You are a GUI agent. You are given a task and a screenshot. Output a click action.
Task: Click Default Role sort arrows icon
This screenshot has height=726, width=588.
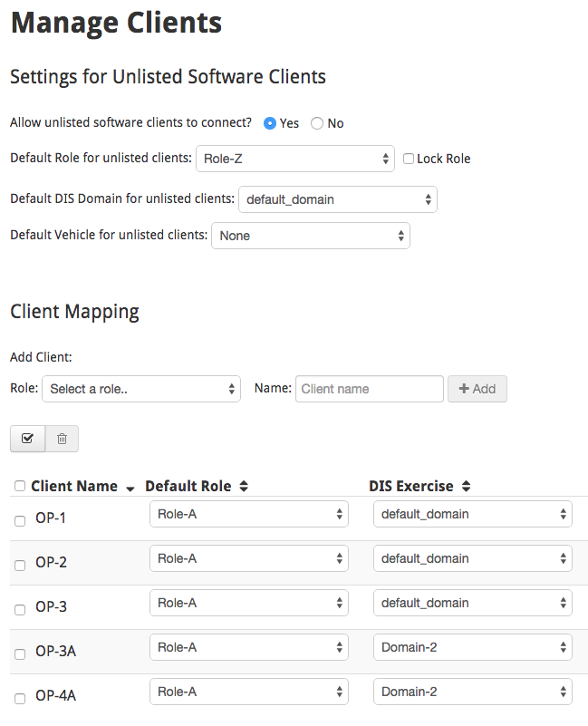244,486
